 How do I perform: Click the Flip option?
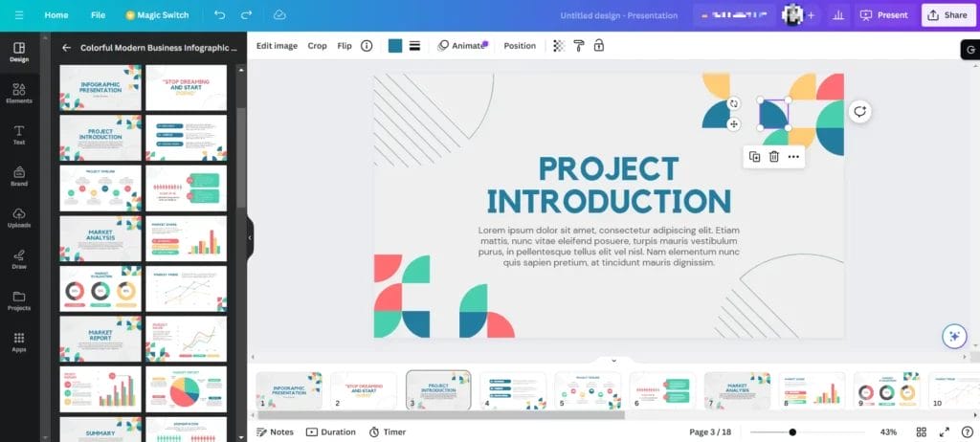click(345, 46)
